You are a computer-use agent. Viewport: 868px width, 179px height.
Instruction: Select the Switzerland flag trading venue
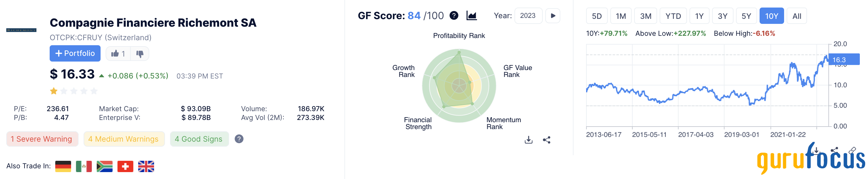click(x=125, y=166)
